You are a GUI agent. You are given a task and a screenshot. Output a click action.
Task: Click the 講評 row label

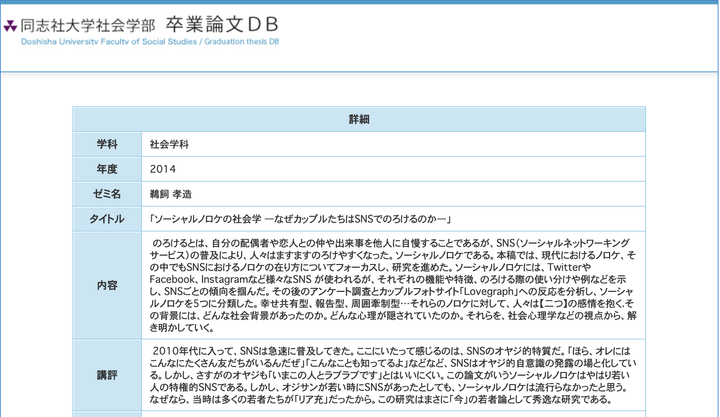[107, 375]
